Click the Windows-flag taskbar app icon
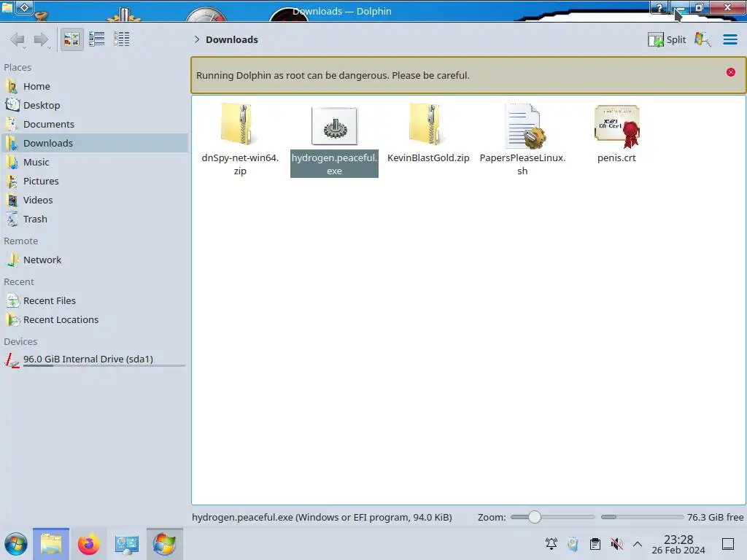The height and width of the screenshot is (560, 747). [164, 544]
